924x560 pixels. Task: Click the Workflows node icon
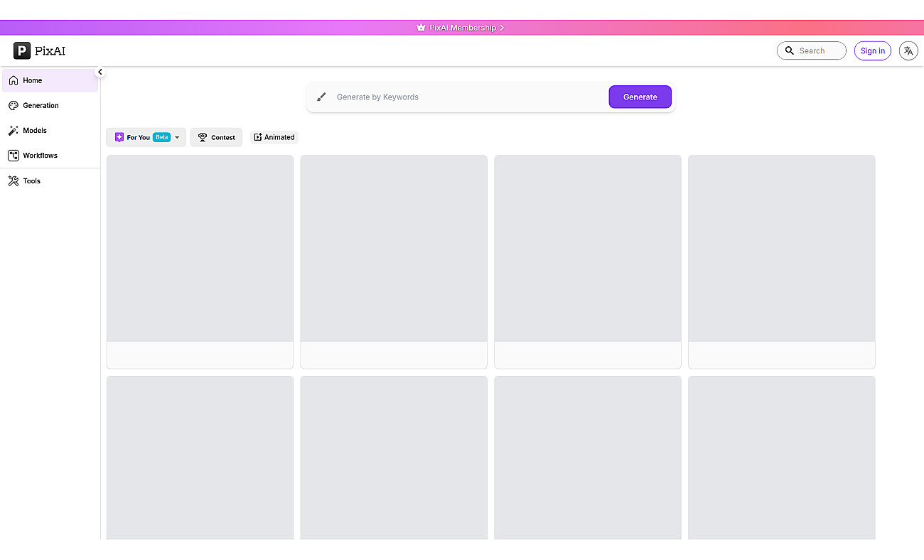[14, 155]
